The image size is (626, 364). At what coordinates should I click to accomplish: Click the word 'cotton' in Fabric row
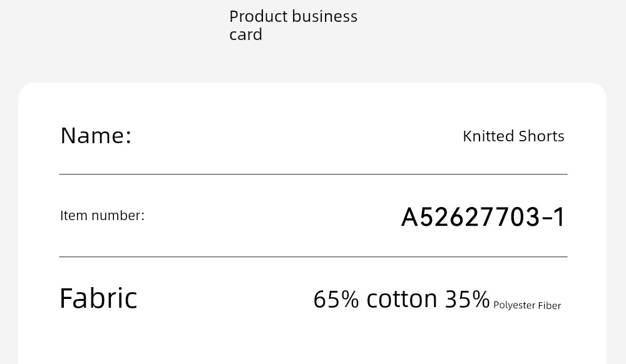pos(402,300)
